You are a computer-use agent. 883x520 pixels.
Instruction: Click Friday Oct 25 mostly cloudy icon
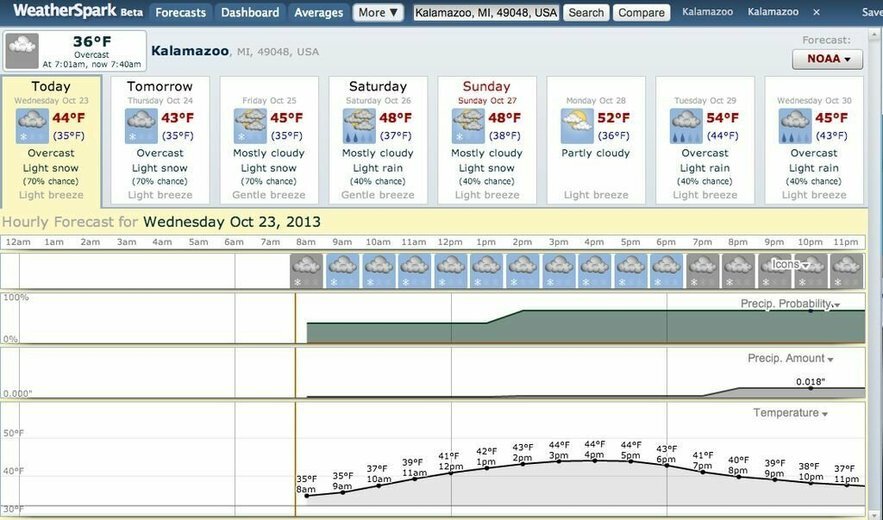pos(250,126)
